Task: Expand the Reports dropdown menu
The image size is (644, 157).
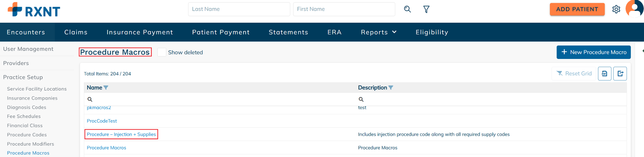Action: (x=379, y=32)
